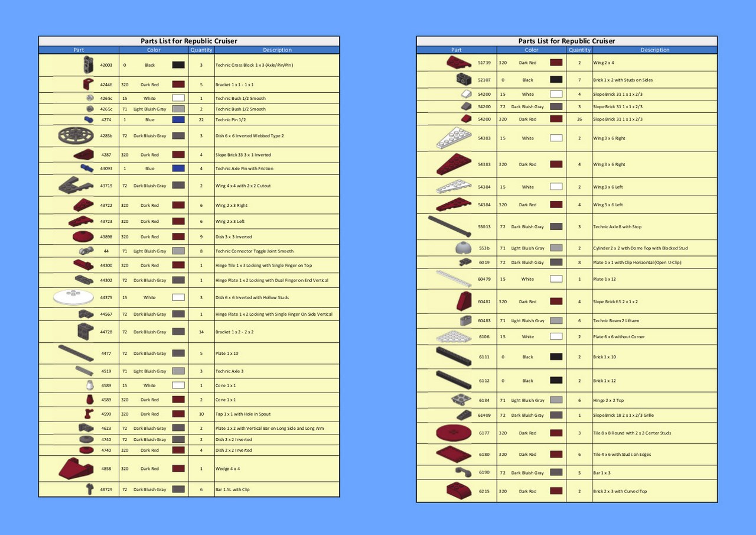Click the 48729 Bar 1.5L with Clip image
756x535 pixels.
point(89,489)
